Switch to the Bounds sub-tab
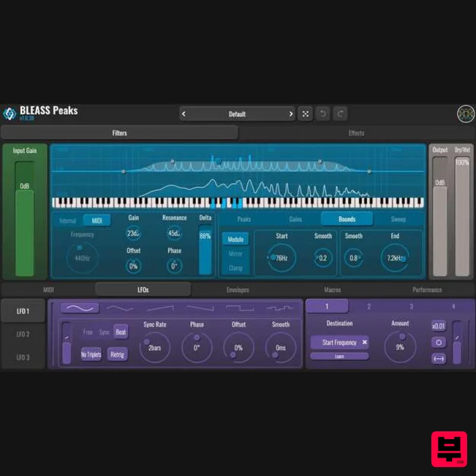 [347, 219]
